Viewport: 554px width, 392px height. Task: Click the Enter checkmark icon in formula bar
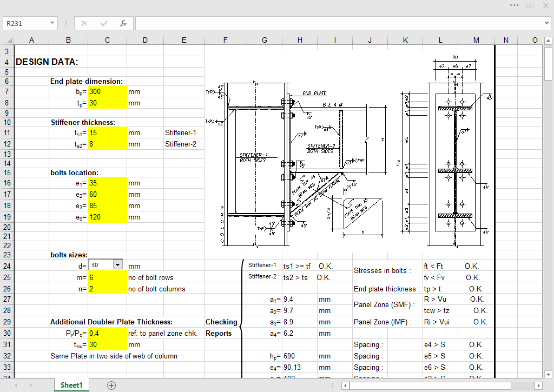pos(104,23)
